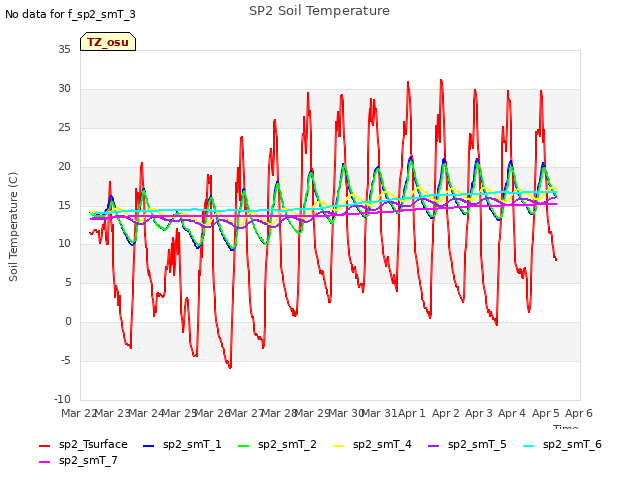This screenshot has height=480, width=640.
Task: Click the 30 y-axis tick label
Action: tap(64, 89)
